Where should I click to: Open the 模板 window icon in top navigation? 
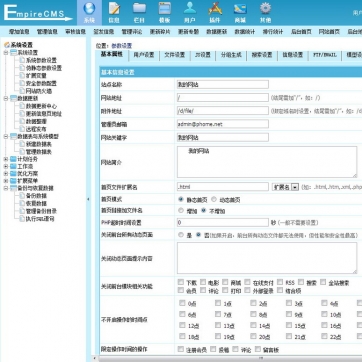point(165,8)
